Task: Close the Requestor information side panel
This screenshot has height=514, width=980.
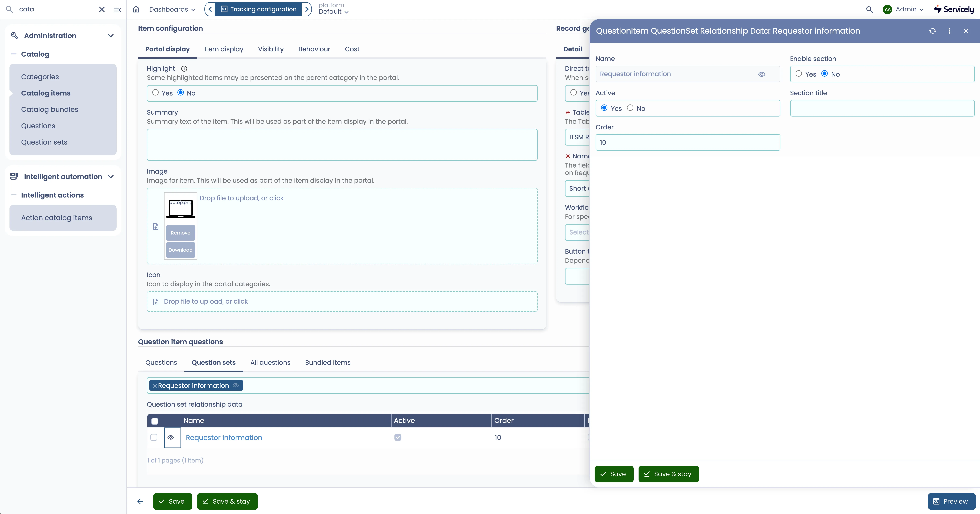Action: 966,31
